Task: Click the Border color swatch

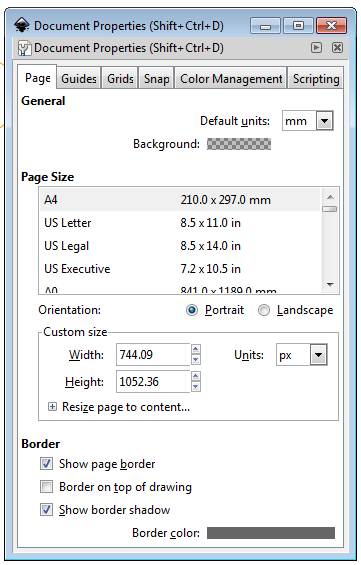Action: click(x=271, y=533)
